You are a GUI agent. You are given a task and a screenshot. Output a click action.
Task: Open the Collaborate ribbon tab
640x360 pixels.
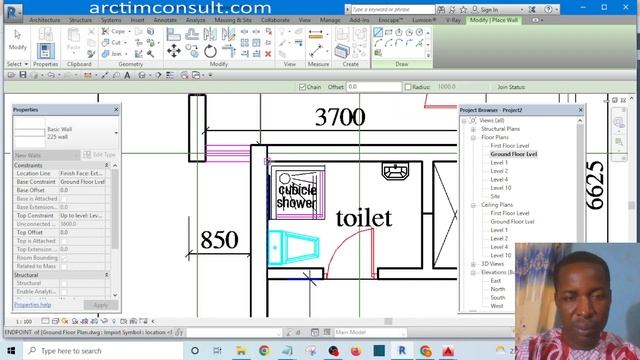[275, 20]
